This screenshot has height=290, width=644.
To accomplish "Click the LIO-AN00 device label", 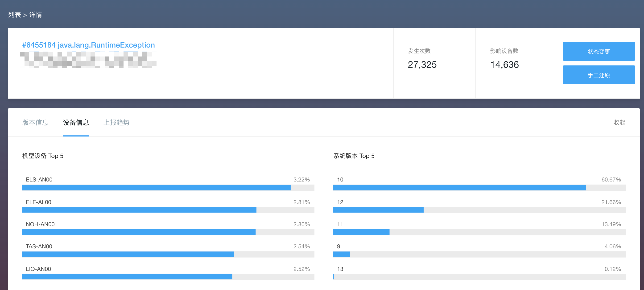I will [38, 269].
